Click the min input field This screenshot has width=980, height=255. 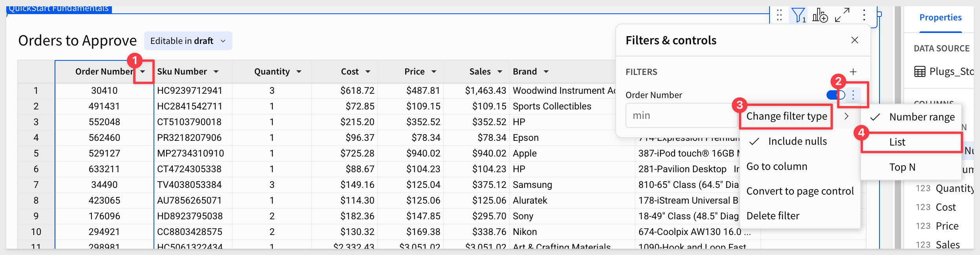681,115
